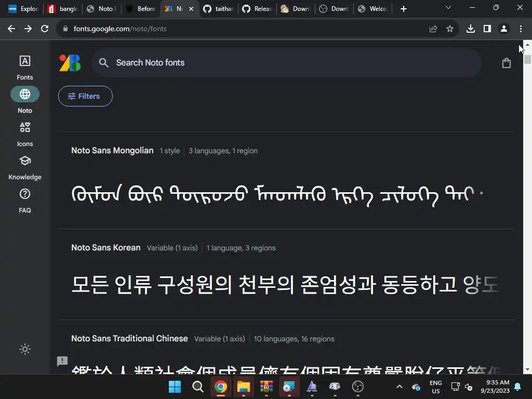
Task: Focus the Search Noto fonts field
Action: (x=286, y=63)
